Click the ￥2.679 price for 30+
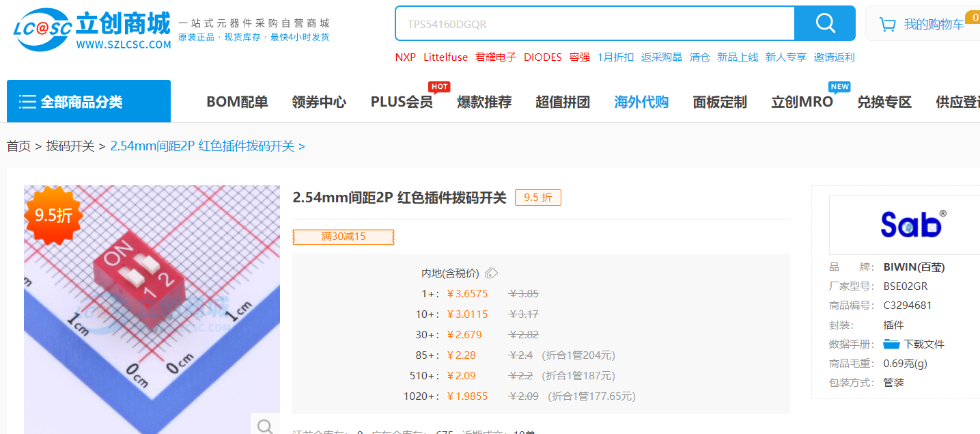This screenshot has width=980, height=434. [x=464, y=335]
